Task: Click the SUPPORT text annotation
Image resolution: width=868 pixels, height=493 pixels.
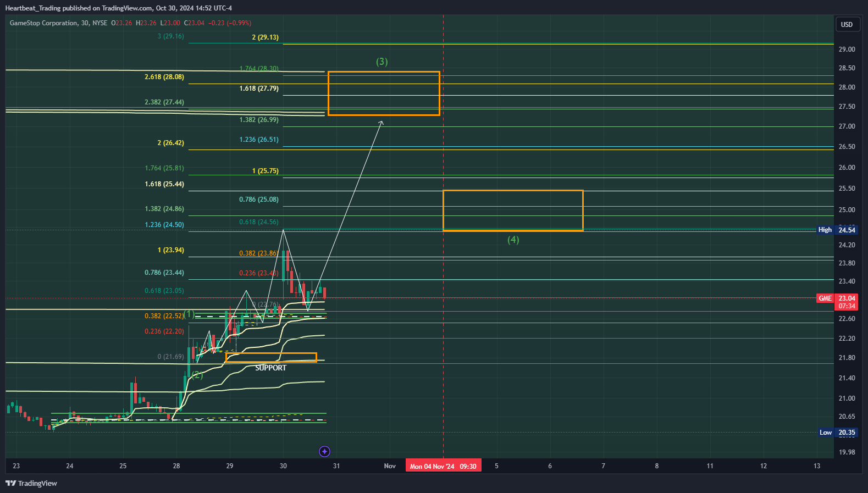Action: click(270, 368)
